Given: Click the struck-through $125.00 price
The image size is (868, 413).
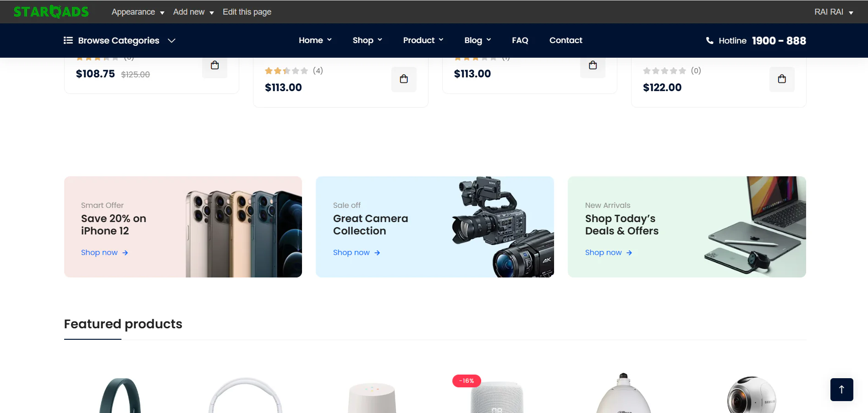Looking at the screenshot, I should click(136, 75).
